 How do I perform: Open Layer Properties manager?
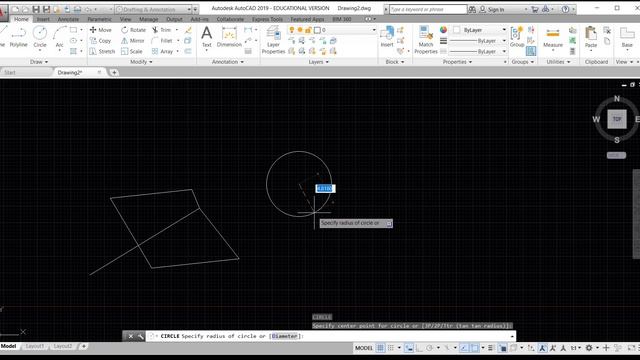pyautogui.click(x=273, y=40)
